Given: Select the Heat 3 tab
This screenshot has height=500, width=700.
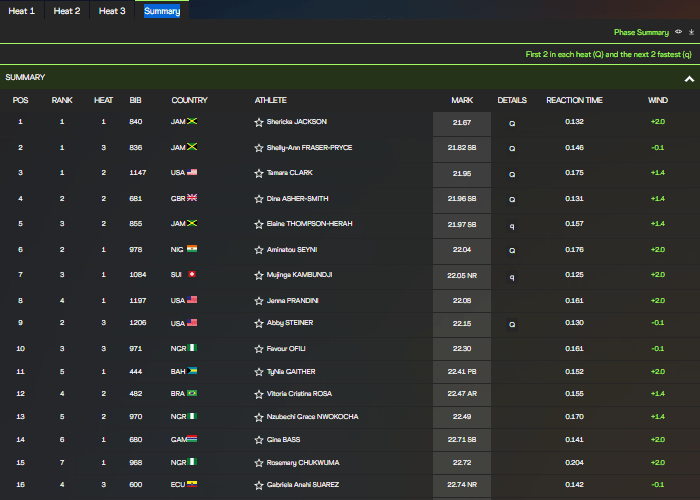Looking at the screenshot, I should tap(112, 11).
